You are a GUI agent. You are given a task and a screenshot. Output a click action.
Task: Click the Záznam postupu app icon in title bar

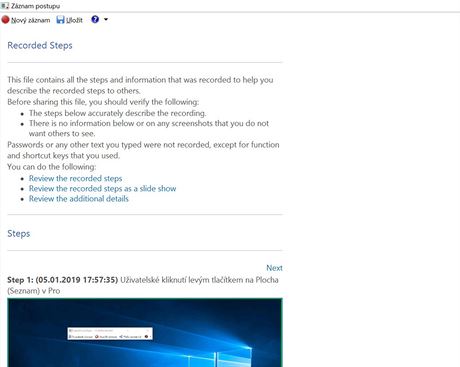(x=5, y=6)
